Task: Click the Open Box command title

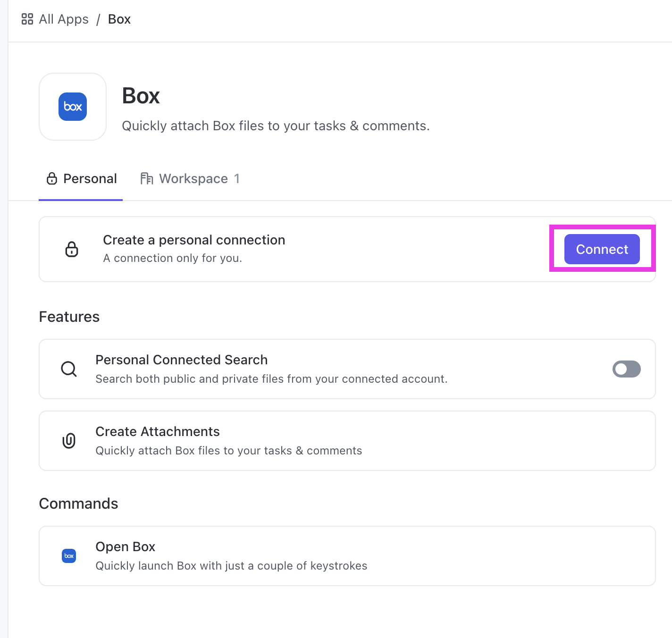Action: point(125,546)
